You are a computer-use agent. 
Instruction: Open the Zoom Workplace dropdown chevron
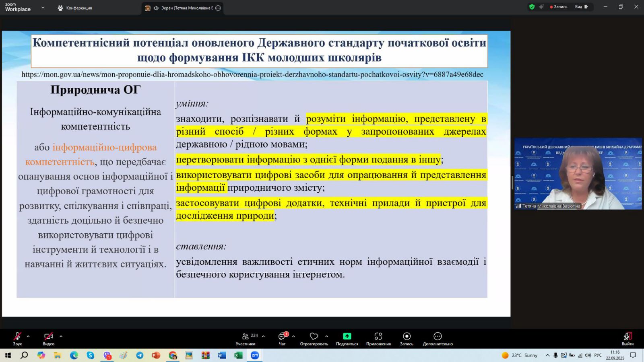[x=43, y=8]
